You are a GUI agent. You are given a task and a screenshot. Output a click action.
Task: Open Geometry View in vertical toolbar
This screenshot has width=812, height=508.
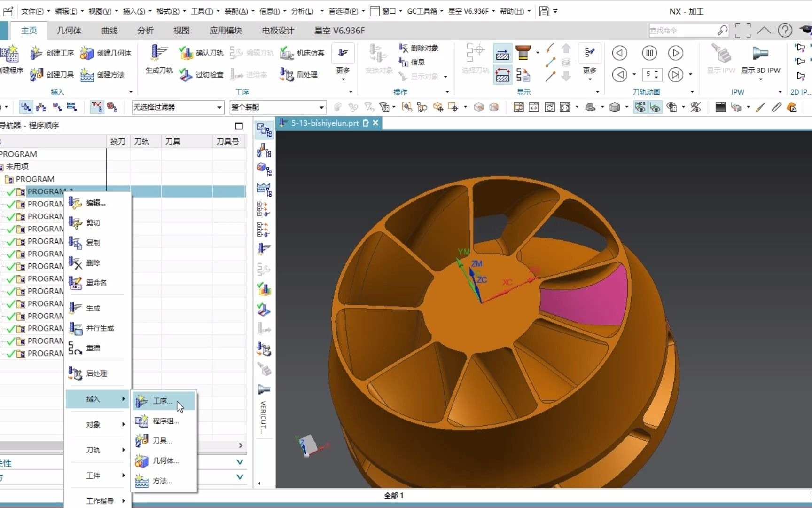click(x=264, y=169)
